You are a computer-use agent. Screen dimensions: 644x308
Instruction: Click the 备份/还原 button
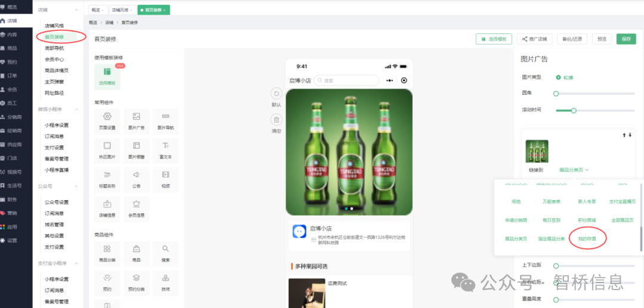572,39
